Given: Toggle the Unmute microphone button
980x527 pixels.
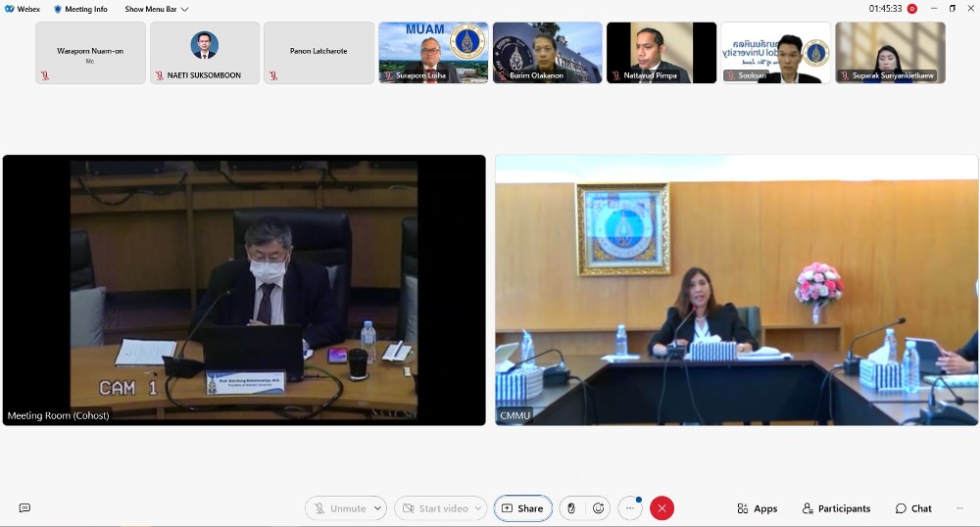Looking at the screenshot, I should coord(338,508).
